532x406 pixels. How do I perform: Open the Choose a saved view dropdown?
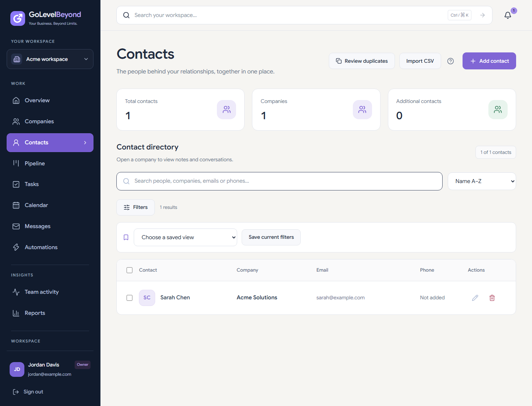point(185,237)
